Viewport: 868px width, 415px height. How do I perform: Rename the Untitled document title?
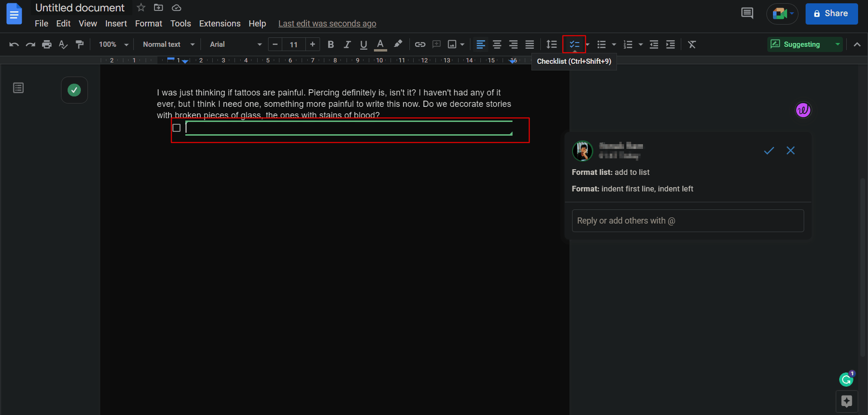point(80,8)
